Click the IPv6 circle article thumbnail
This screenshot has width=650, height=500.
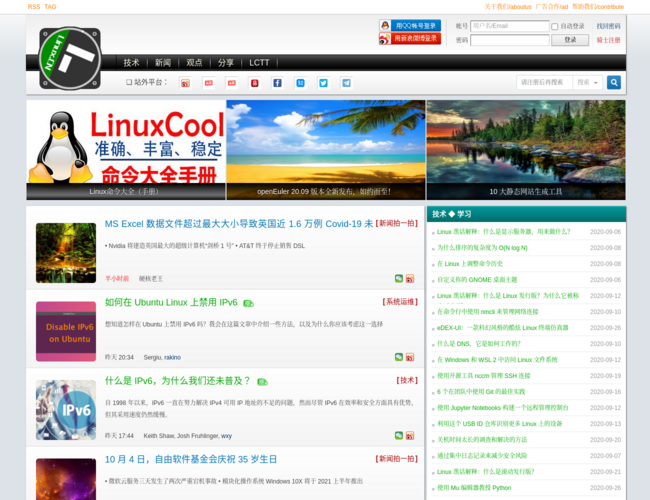pos(66,410)
